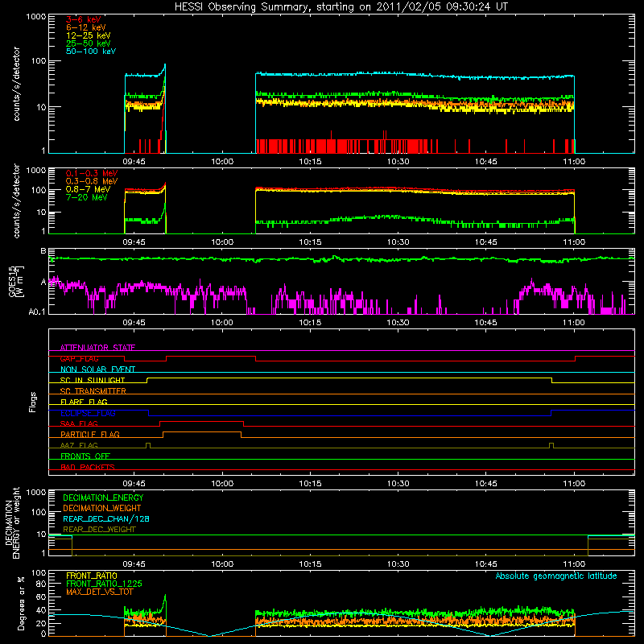
Task: Click the FRONT_RATIO_1225 legend label
Action: tap(105, 584)
